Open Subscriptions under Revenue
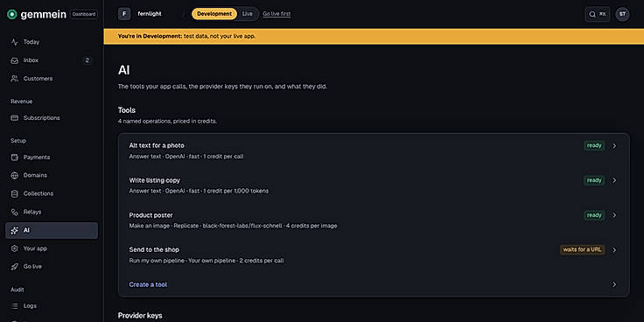The width and height of the screenshot is (644, 322). point(52,118)
